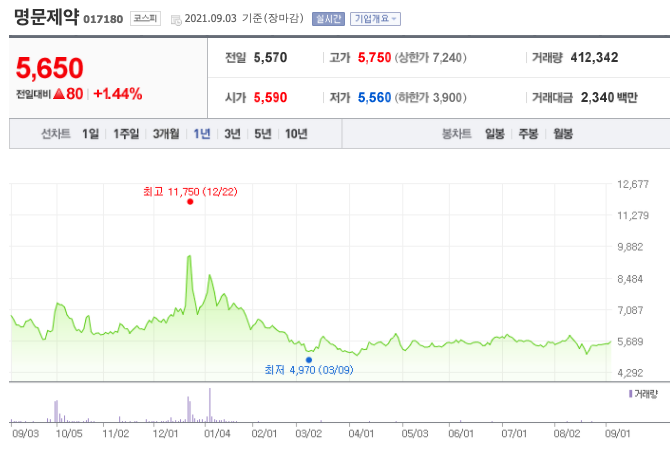Click the 10/05 date axis label

pyautogui.click(x=69, y=434)
